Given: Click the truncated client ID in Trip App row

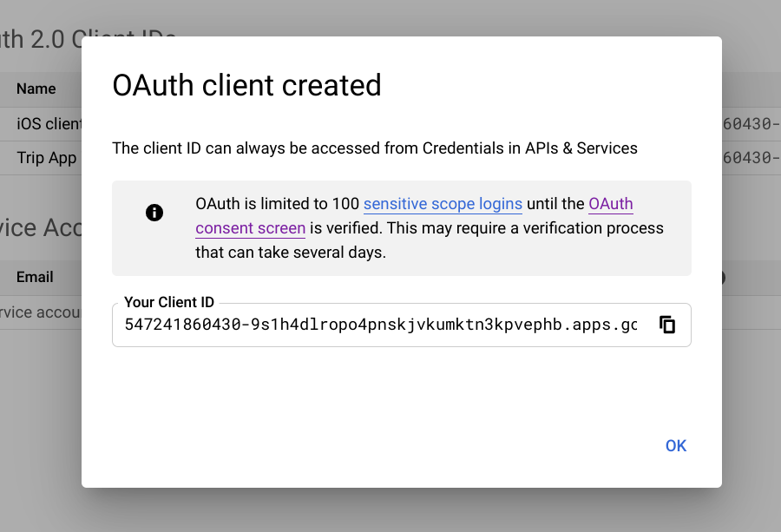Looking at the screenshot, I should tap(749, 158).
